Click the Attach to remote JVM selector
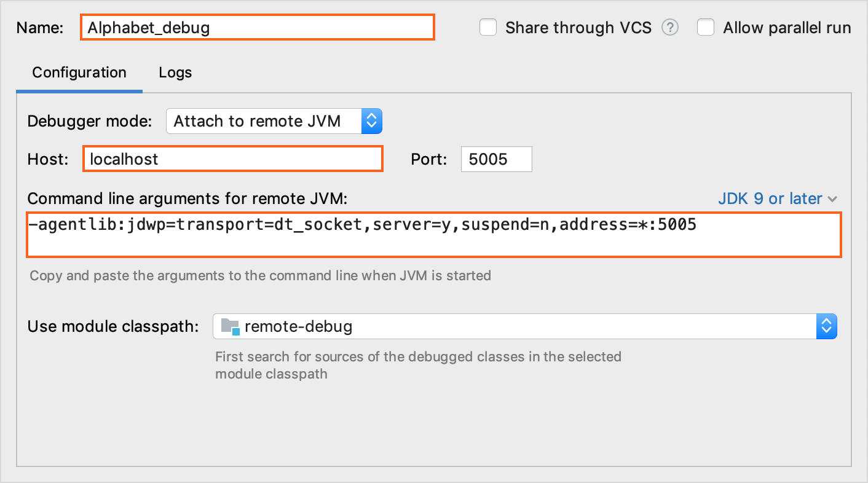 pos(264,121)
